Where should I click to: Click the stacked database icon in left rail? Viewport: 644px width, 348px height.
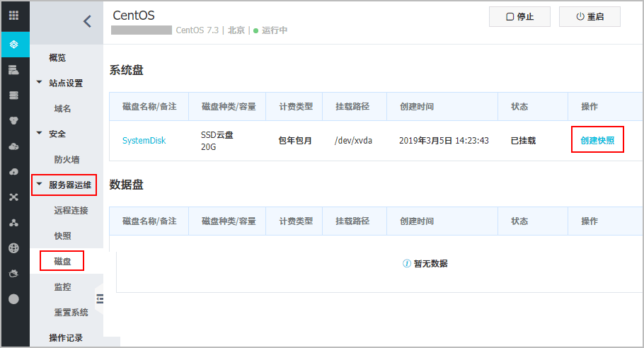(14, 95)
